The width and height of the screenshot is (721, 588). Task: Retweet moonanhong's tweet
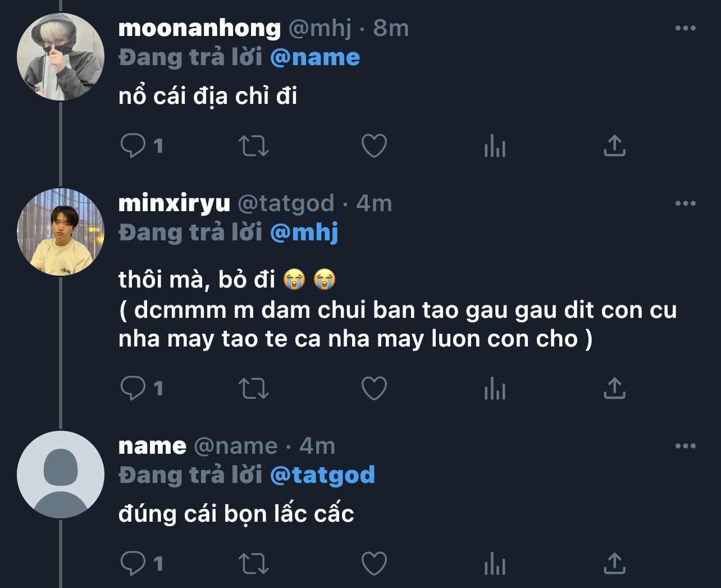click(x=254, y=146)
